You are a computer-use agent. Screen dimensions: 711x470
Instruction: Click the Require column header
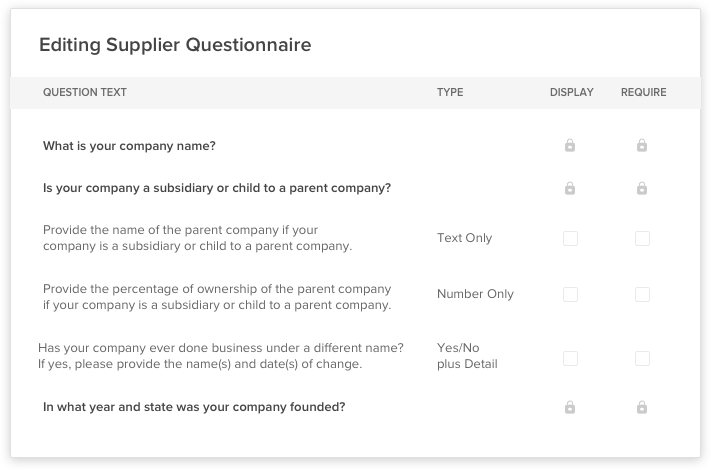643,93
